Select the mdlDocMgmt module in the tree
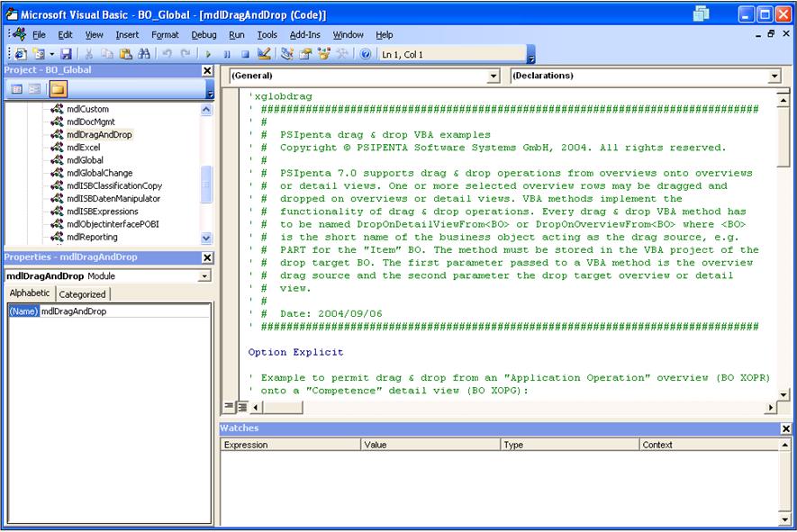This screenshot has width=797, height=532. [x=90, y=122]
